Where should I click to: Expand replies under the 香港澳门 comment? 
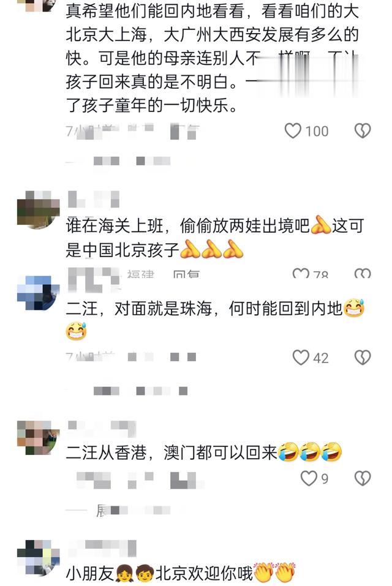click(x=118, y=510)
